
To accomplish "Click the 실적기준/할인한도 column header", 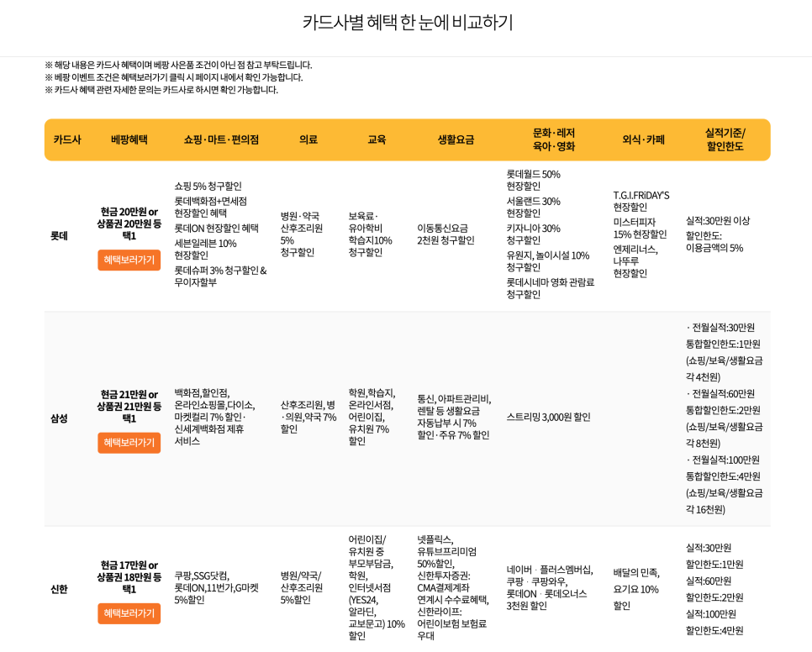I will [725, 139].
